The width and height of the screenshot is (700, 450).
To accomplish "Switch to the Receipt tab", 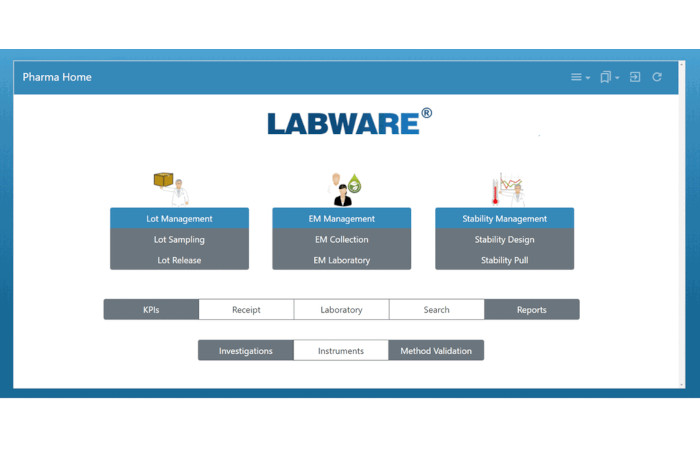I will click(246, 309).
